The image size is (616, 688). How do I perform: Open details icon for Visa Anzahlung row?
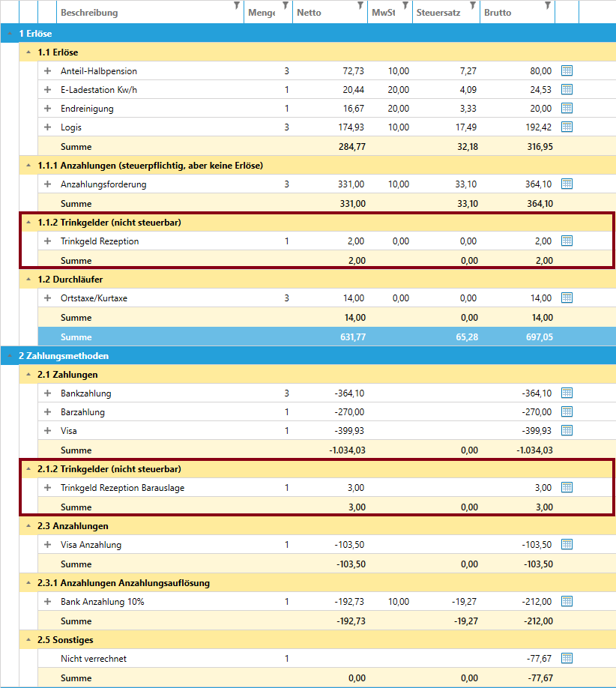pos(567,544)
